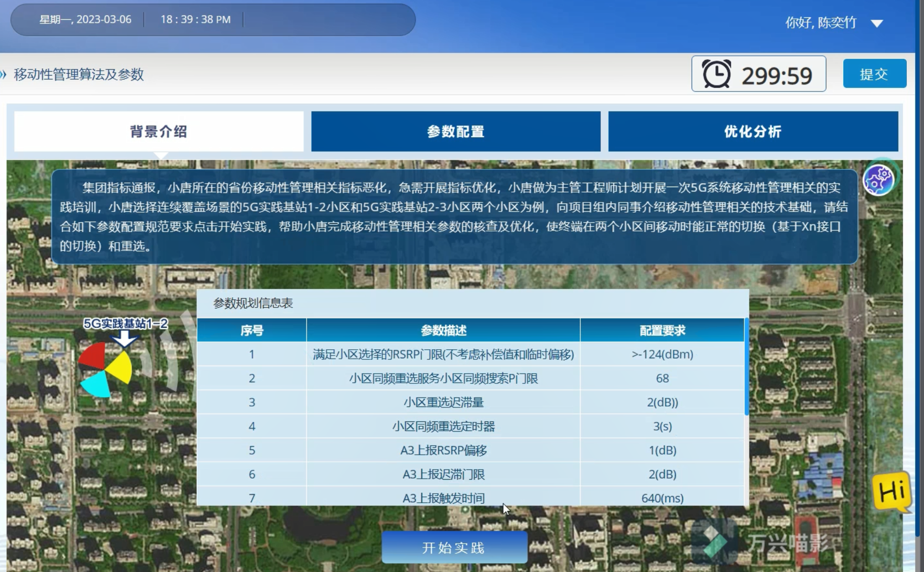Click the 5G实践基站1-2 map label

(126, 324)
